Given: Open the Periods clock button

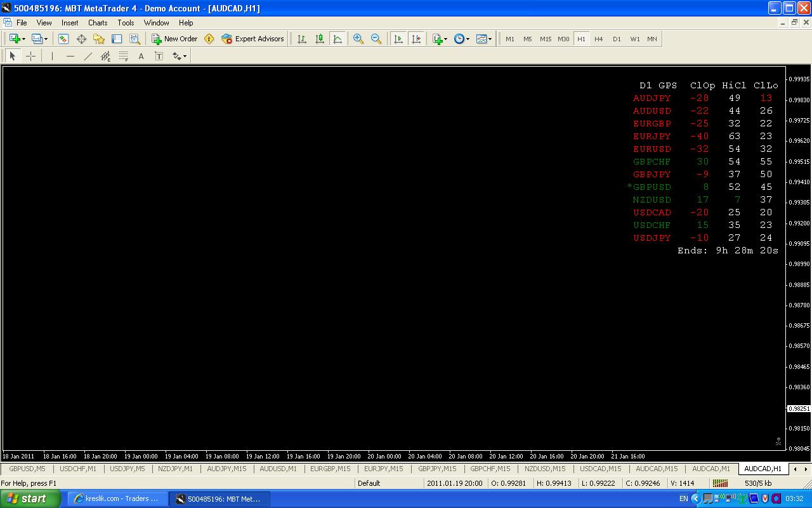Looking at the screenshot, I should [x=459, y=39].
